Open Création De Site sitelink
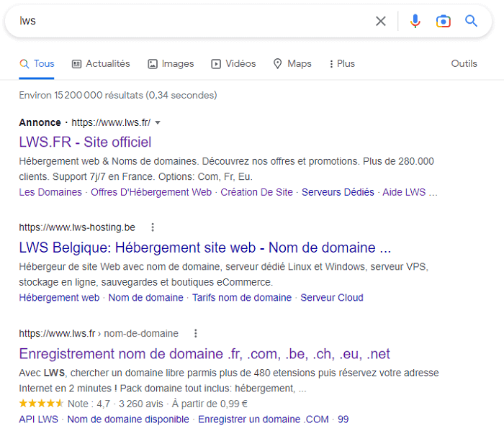504x436 pixels. pyautogui.click(x=256, y=192)
